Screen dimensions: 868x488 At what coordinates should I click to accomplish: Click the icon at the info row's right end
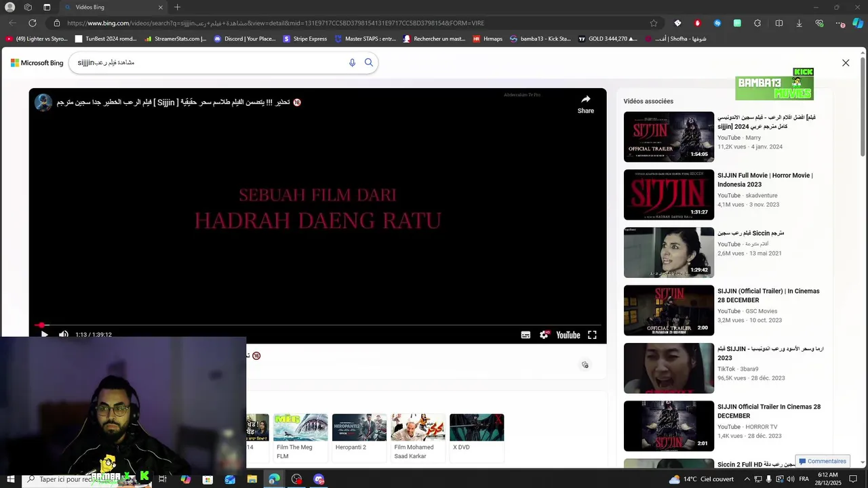coord(585,365)
